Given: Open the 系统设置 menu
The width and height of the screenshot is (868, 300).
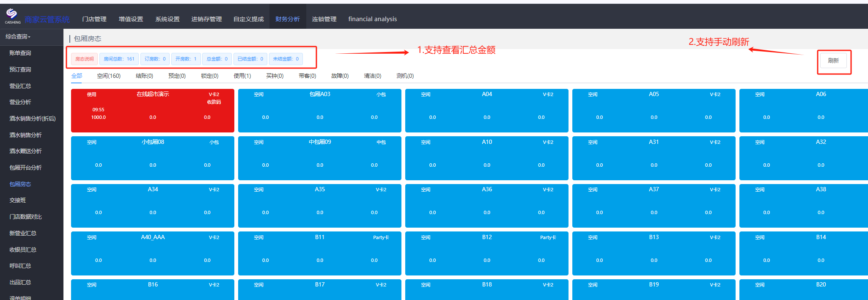Looking at the screenshot, I should 168,19.
